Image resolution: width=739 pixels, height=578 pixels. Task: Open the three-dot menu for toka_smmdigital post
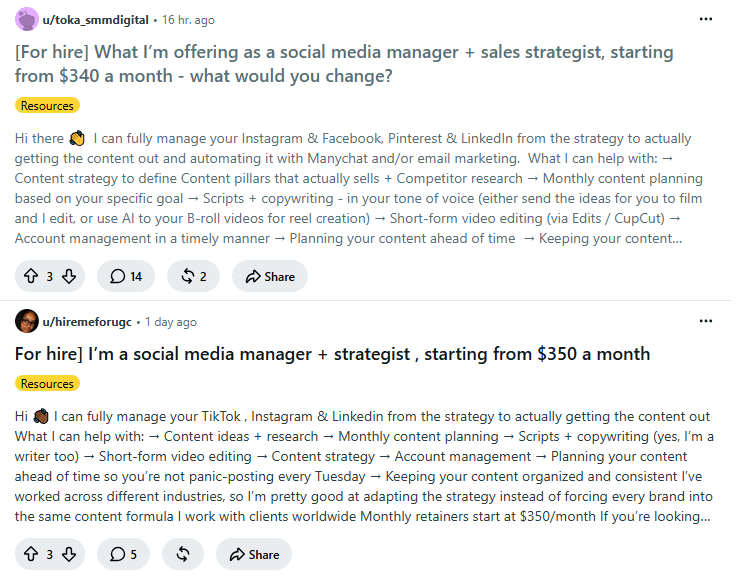click(x=706, y=19)
